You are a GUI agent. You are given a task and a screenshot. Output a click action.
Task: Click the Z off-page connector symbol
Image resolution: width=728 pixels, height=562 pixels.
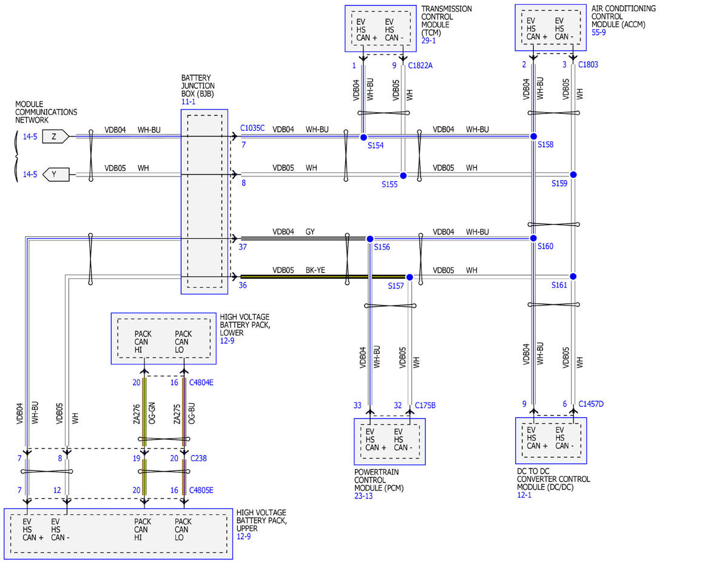[56, 137]
